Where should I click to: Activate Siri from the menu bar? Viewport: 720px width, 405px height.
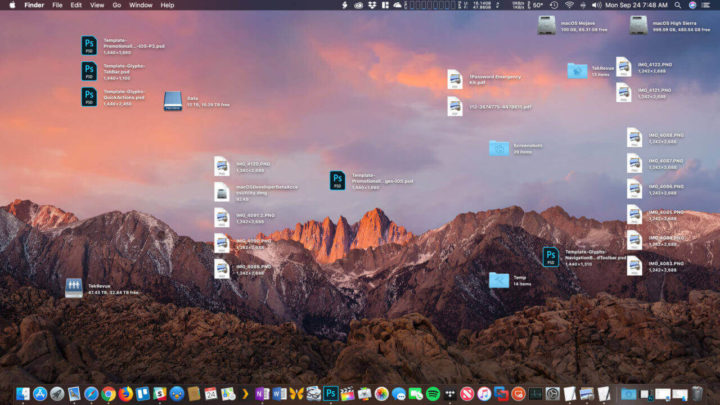(692, 5)
